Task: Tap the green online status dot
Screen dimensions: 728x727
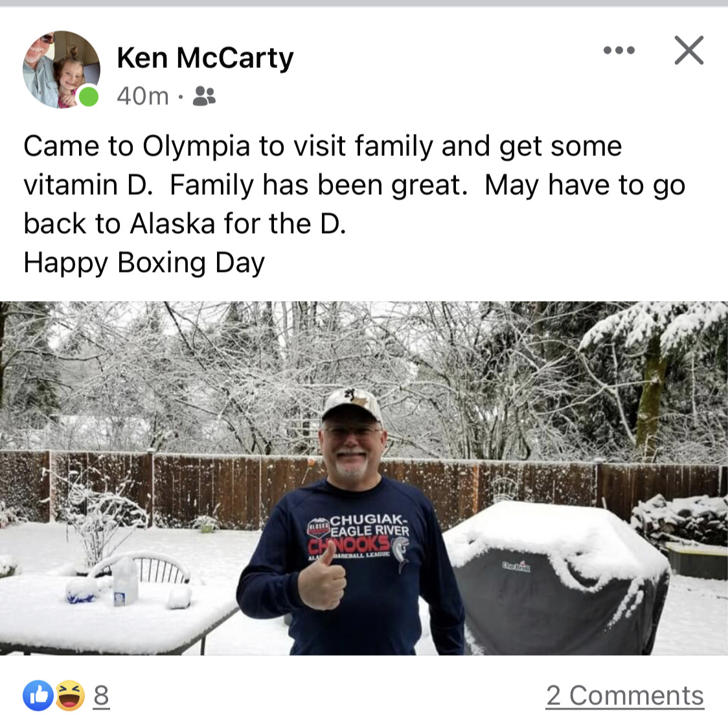Action: (88, 97)
